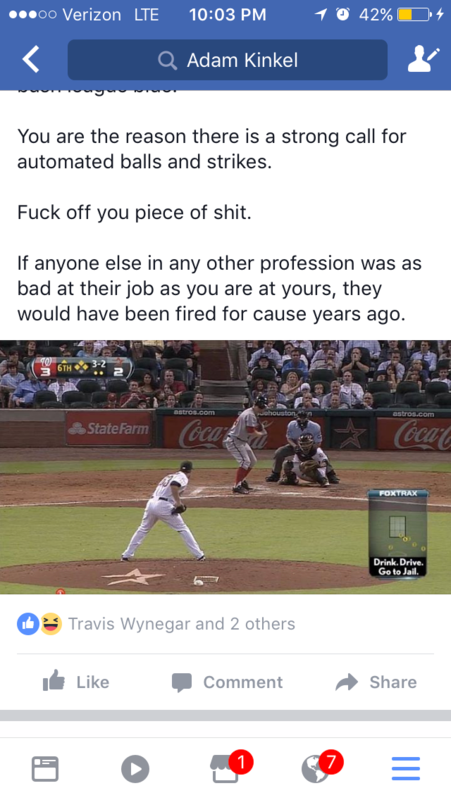Tap the blue thumbs-up reaction icon
Image resolution: width=451 pixels, height=800 pixels.
coord(28,623)
